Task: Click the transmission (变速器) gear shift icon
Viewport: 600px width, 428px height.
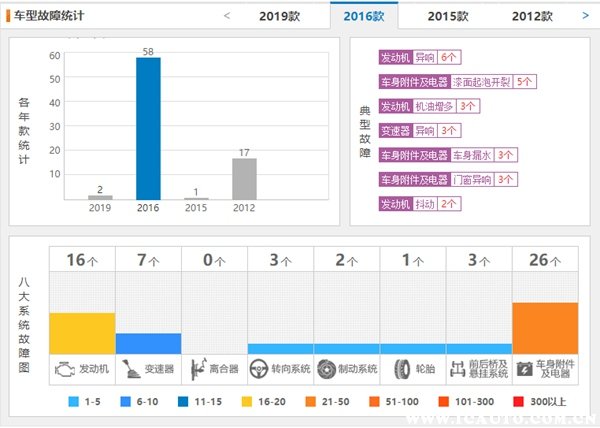Action: [x=130, y=368]
